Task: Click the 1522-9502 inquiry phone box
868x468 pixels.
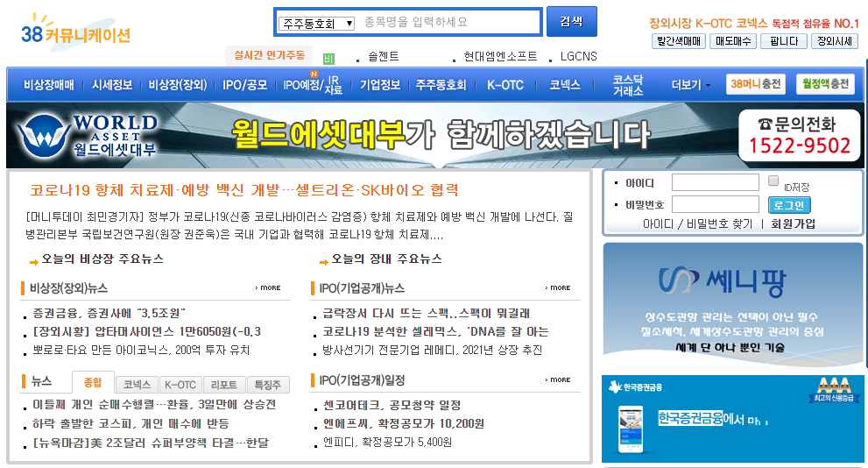Action: 800,136
